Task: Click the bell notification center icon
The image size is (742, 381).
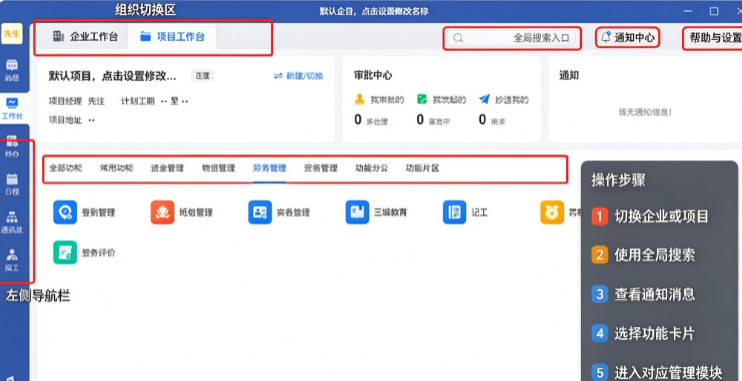Action: coord(605,38)
